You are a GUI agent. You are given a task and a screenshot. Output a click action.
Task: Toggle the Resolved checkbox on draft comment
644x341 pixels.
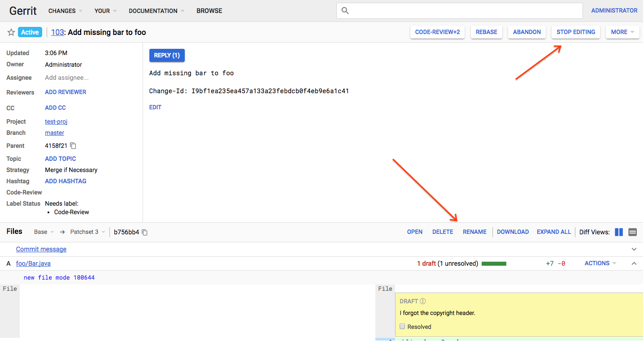pyautogui.click(x=402, y=327)
